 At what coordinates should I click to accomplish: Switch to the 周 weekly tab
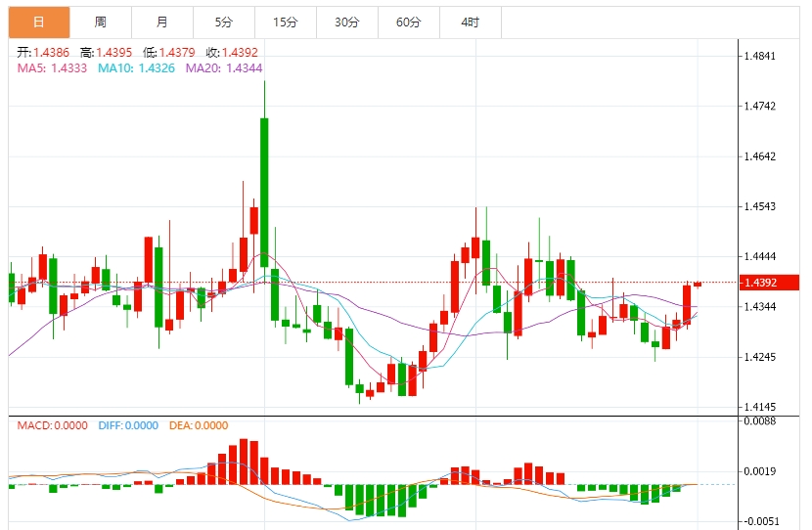[101, 22]
